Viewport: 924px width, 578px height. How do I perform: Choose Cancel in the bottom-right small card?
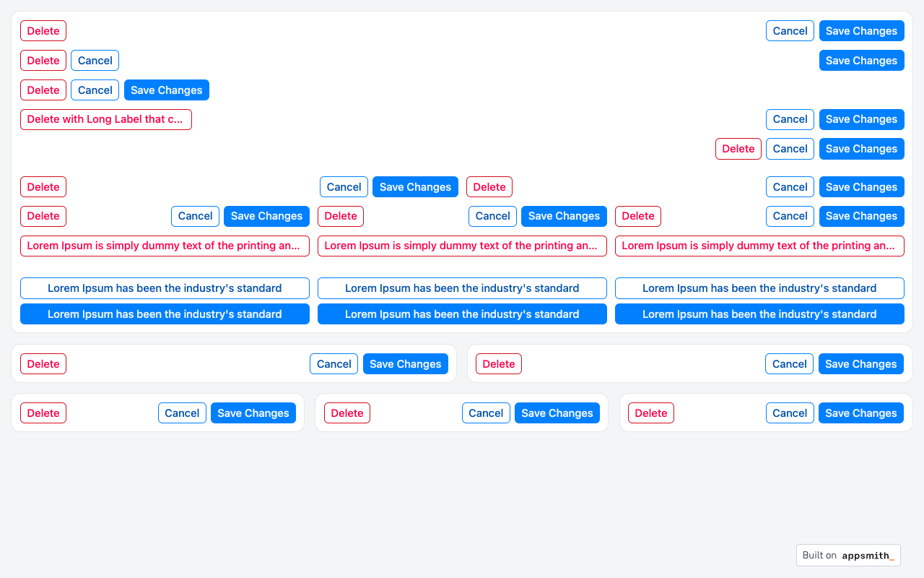pyautogui.click(x=790, y=413)
